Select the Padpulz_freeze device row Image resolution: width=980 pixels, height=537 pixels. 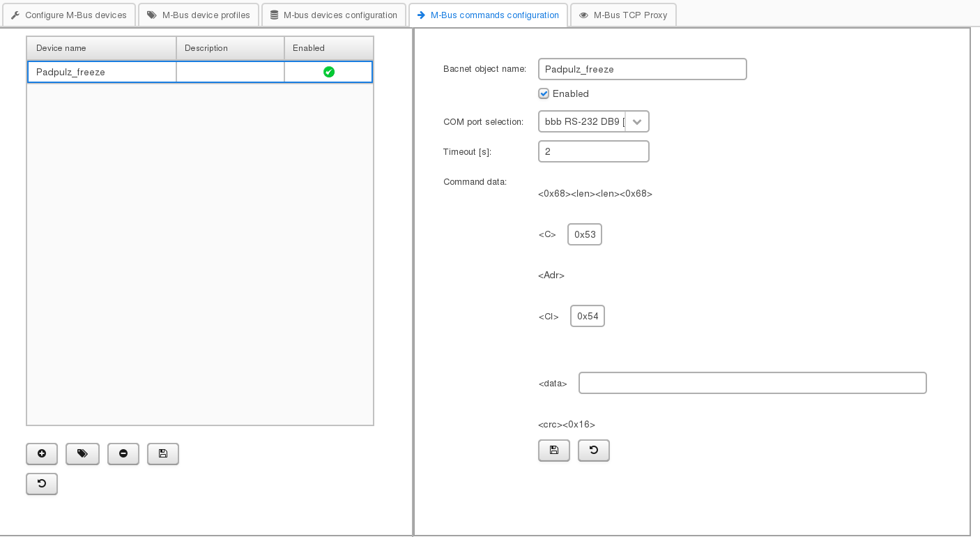pos(102,72)
